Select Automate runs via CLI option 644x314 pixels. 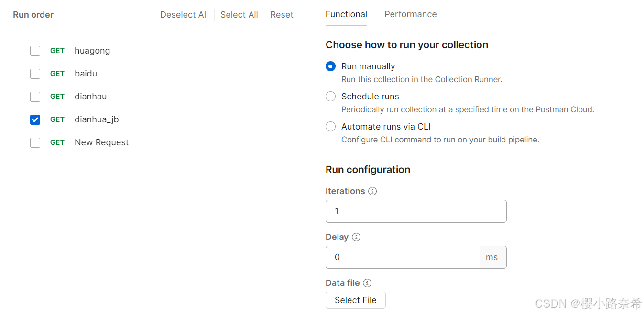(330, 127)
